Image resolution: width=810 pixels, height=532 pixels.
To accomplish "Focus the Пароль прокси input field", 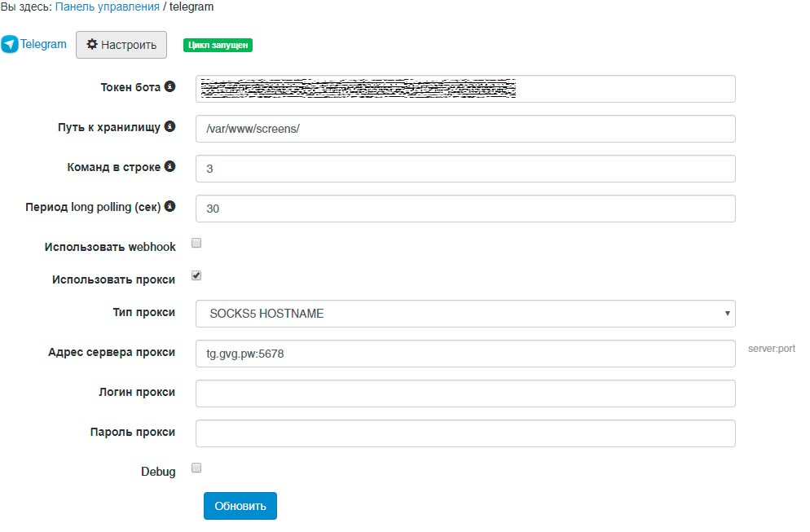I will click(x=464, y=433).
